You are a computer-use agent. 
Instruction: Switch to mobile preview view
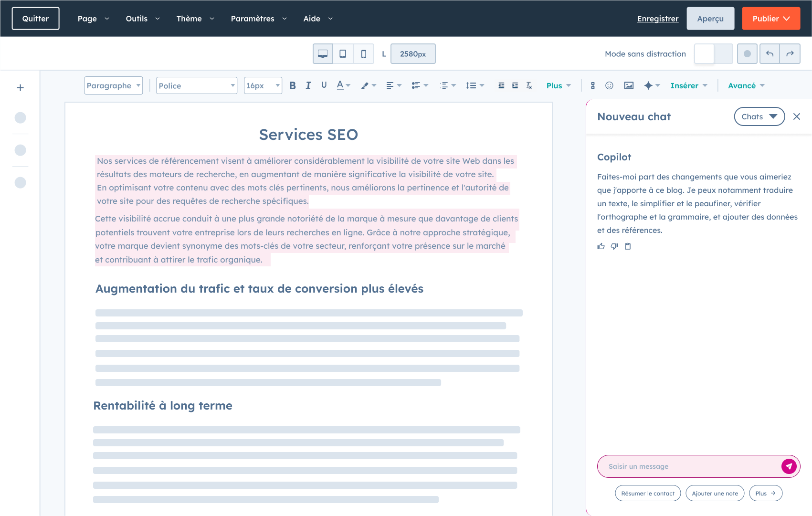364,54
